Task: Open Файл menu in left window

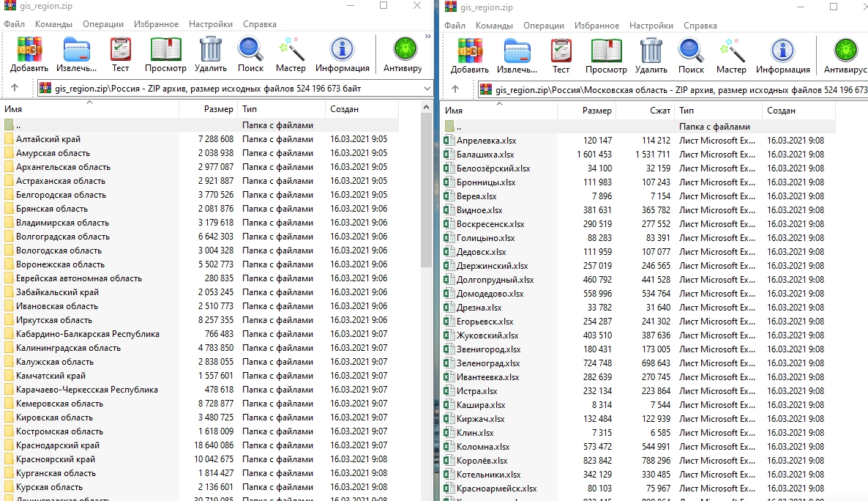Action: (x=15, y=24)
